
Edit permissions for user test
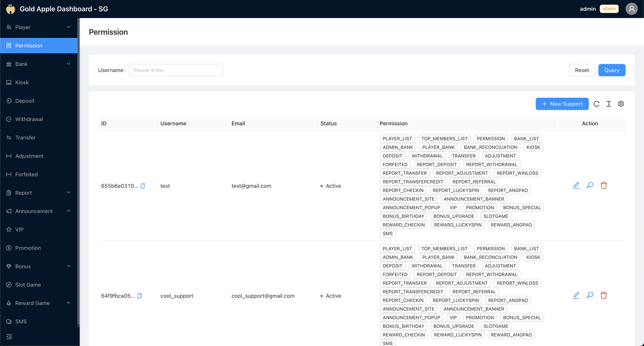click(576, 185)
